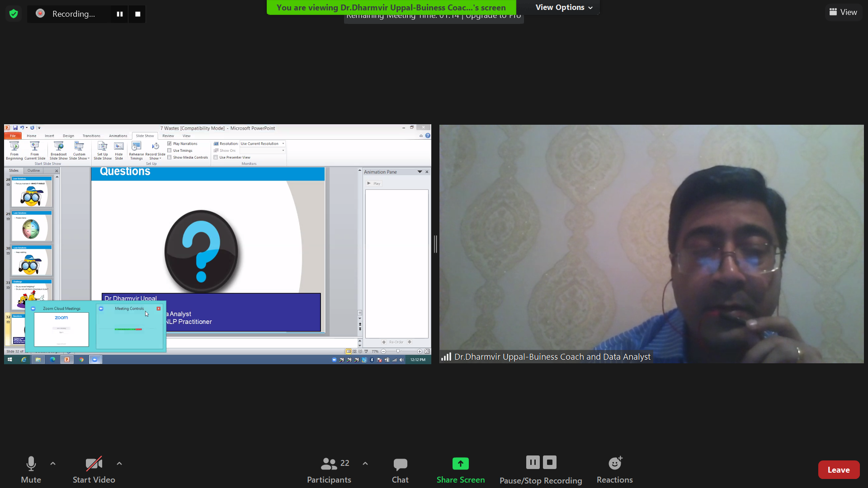The height and width of the screenshot is (488, 868).
Task: Open the View Options dropdown
Action: [x=564, y=7]
